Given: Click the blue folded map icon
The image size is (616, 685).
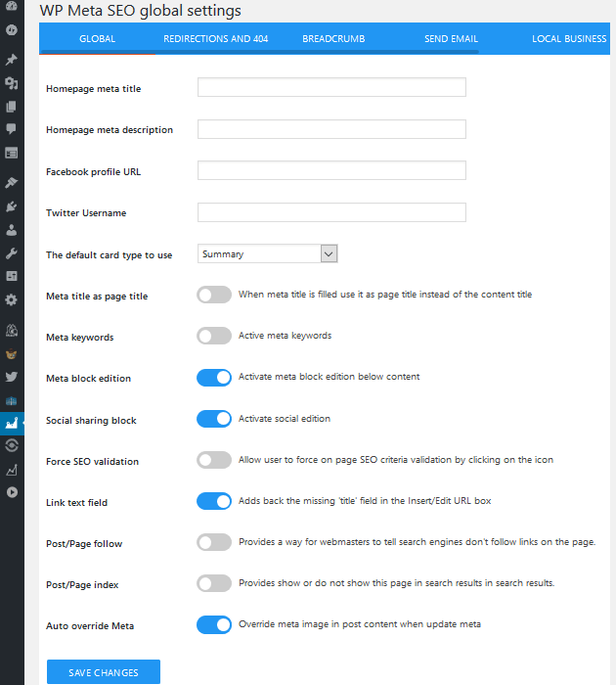Looking at the screenshot, I should point(12,400).
